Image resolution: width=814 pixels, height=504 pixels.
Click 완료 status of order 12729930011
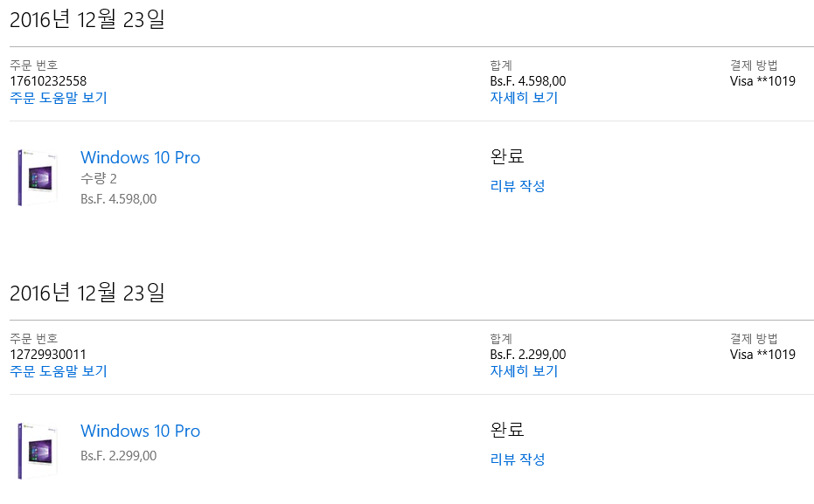507,431
